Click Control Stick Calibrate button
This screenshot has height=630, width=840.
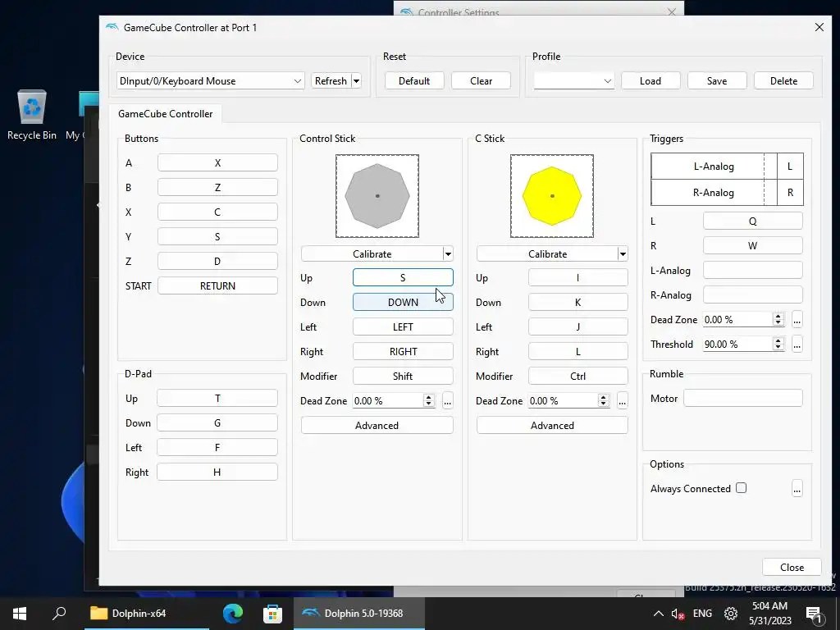pos(372,254)
